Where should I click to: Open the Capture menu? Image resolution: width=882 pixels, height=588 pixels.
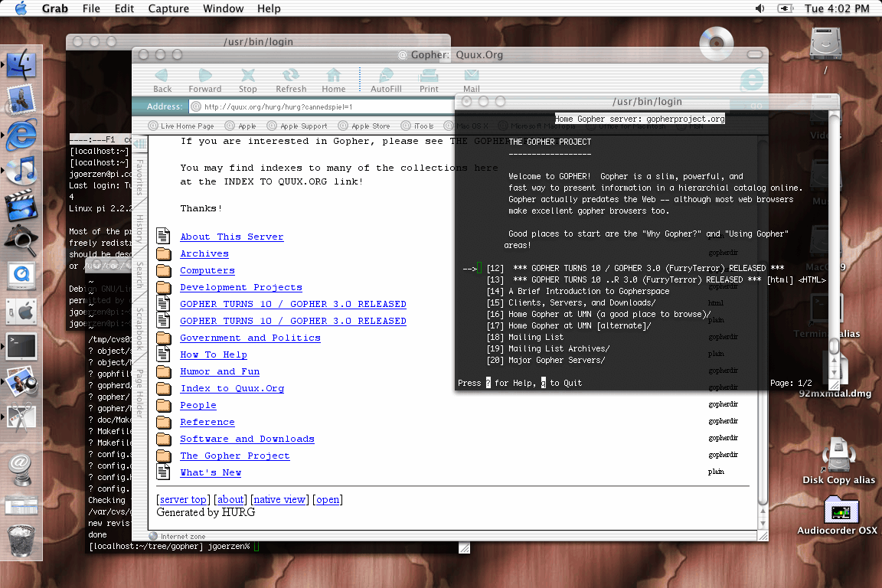pyautogui.click(x=168, y=8)
